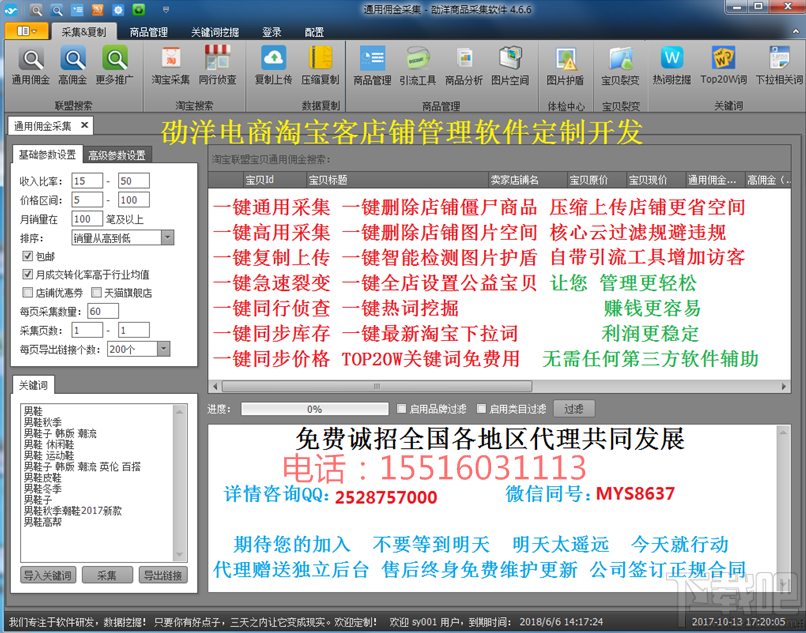Toggle the 包邮 checkbox

click(x=28, y=256)
